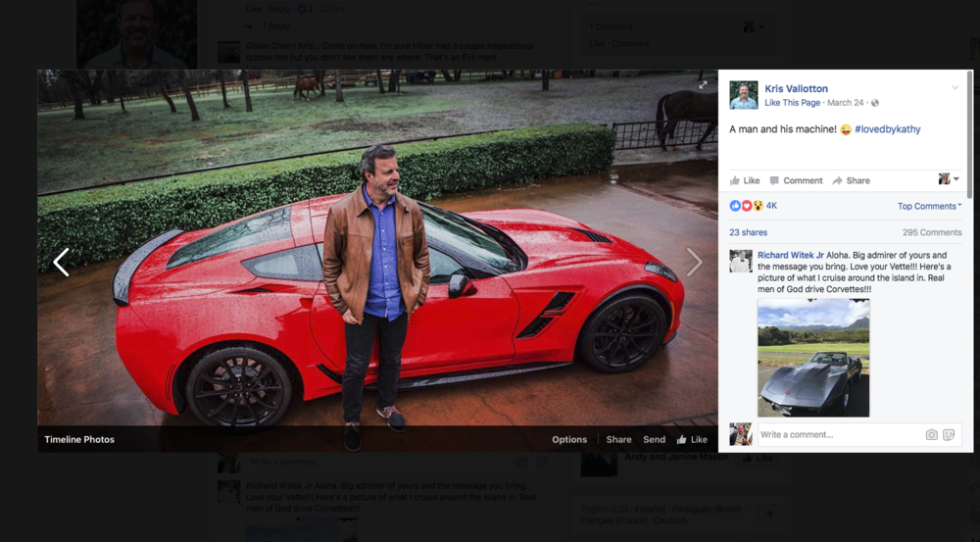Attach a photo with the camera icon
Viewport: 980px width, 542px height.
tap(931, 434)
